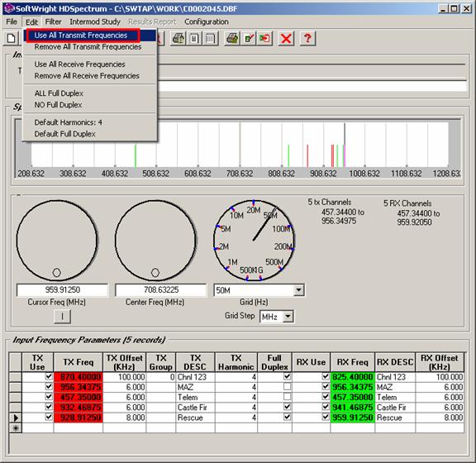
Task: Open the Filter menu
Action: point(53,21)
